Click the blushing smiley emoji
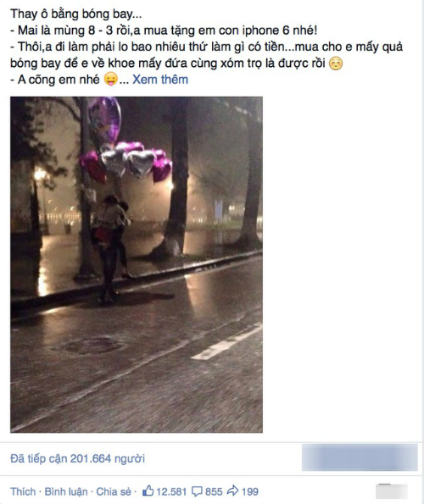Image resolution: width=424 pixels, height=504 pixels. 336,63
